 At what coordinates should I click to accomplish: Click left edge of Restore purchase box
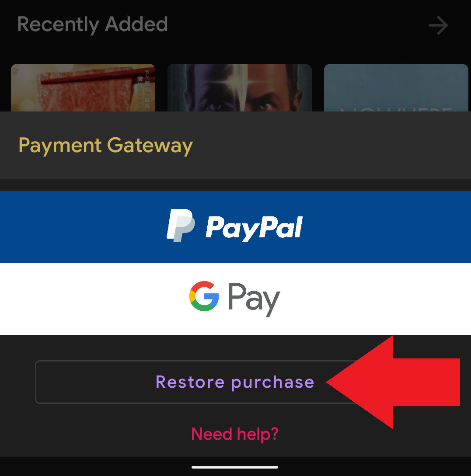[38, 382]
